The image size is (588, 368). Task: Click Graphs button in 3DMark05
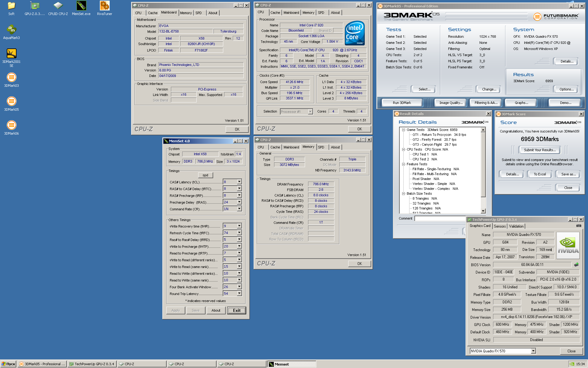click(521, 103)
